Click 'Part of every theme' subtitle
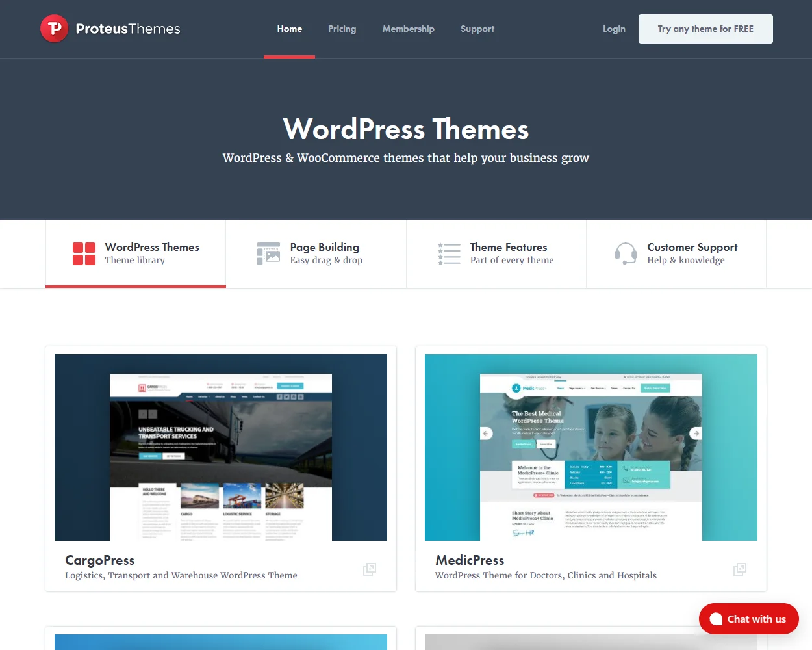 512,260
